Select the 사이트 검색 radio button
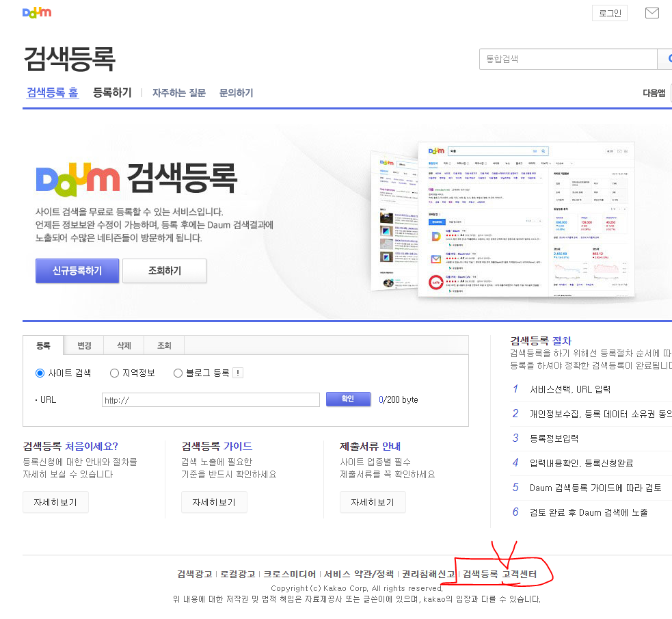Image resolution: width=672 pixels, height=619 pixels. [x=40, y=373]
